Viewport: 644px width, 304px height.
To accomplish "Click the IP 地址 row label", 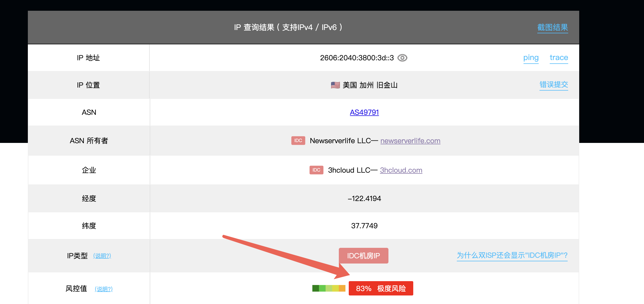I will click(88, 58).
